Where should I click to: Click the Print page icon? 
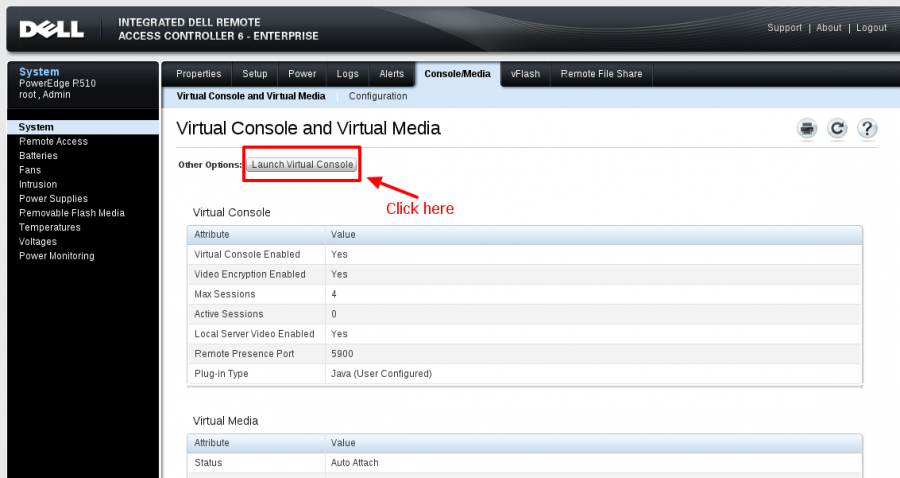point(807,128)
